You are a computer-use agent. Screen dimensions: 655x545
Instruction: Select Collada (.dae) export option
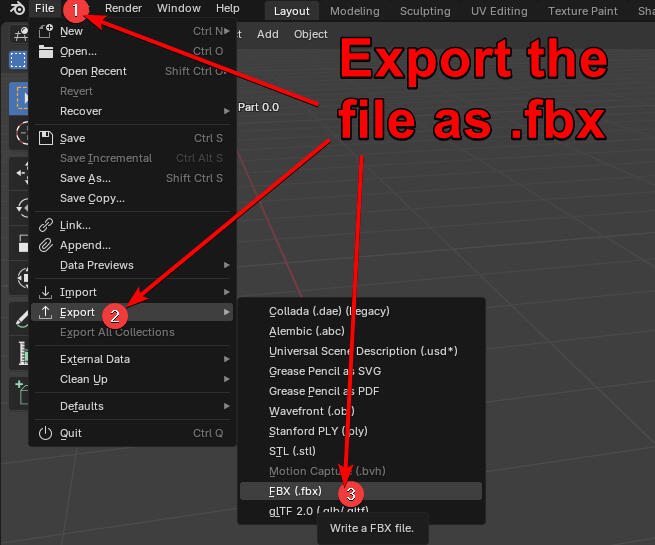point(329,311)
